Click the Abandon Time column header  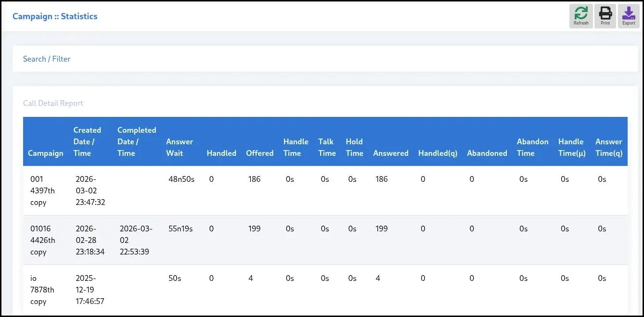532,147
